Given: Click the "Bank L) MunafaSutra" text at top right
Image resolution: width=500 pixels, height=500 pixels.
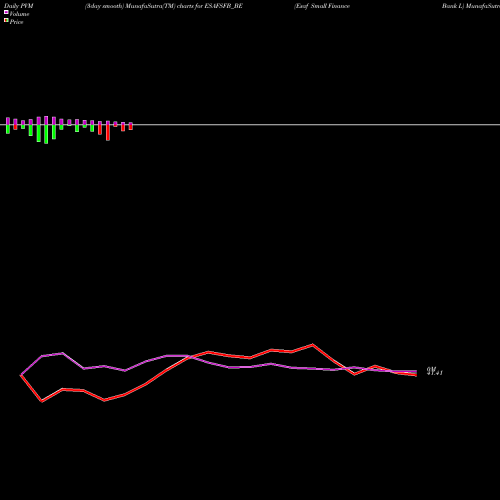Looking at the screenshot, I should (x=471, y=6).
